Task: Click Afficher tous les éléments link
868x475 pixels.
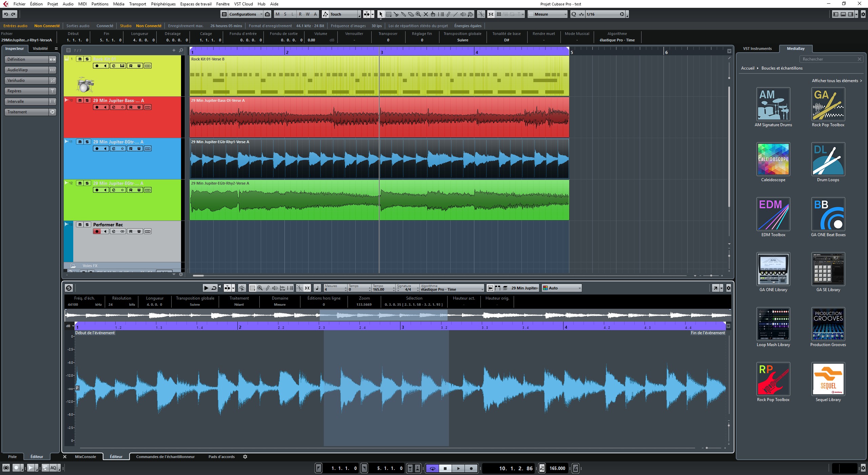Action: (837, 81)
